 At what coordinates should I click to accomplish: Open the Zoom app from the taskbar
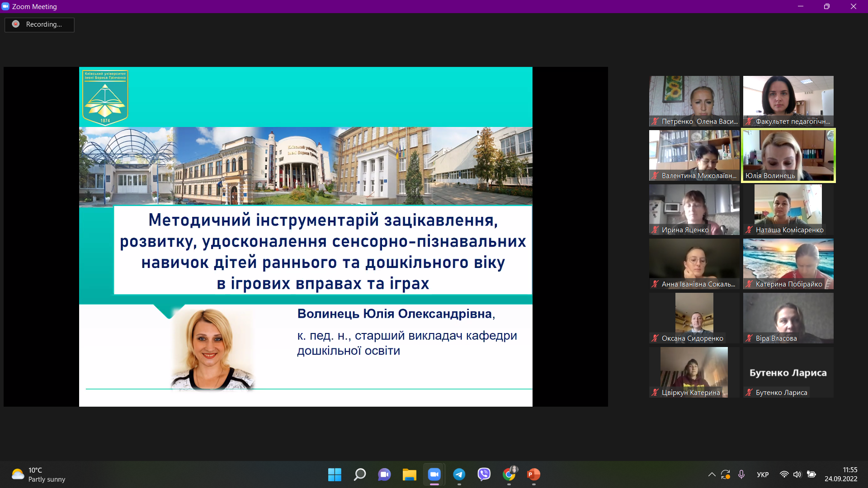click(x=434, y=475)
